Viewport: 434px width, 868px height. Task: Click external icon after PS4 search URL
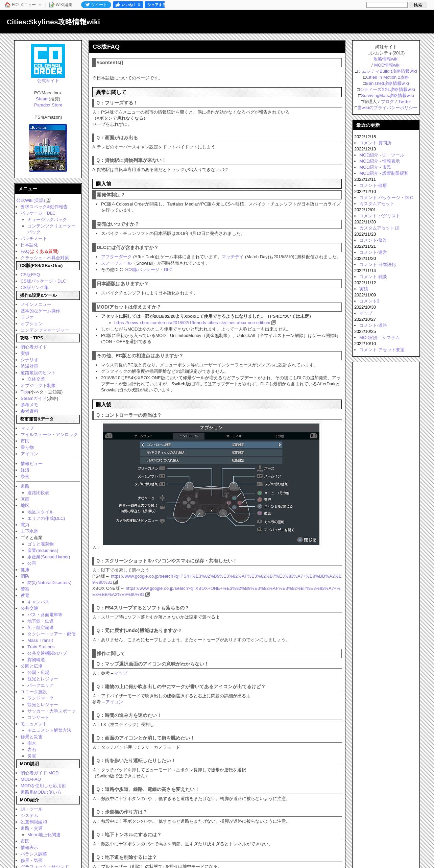(115, 582)
